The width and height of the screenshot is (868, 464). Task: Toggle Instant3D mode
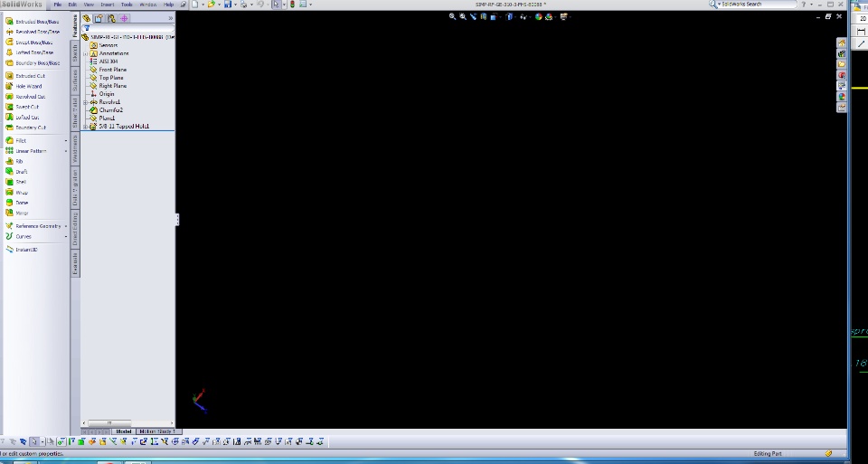(x=22, y=250)
